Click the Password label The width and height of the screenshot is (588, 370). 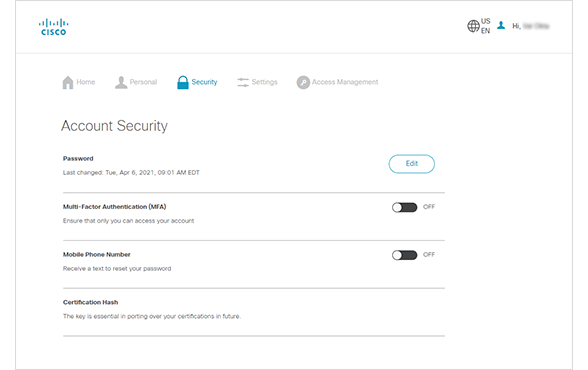click(78, 159)
